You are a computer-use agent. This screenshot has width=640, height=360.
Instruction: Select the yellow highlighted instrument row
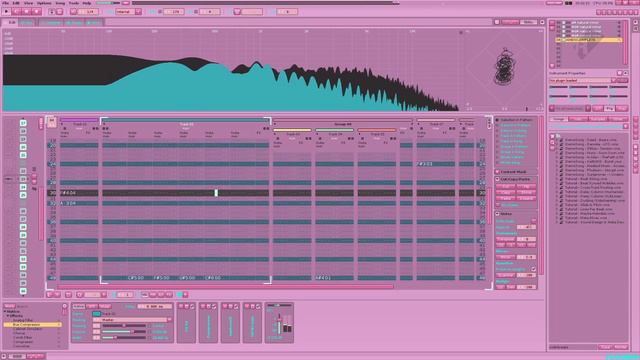[588, 40]
